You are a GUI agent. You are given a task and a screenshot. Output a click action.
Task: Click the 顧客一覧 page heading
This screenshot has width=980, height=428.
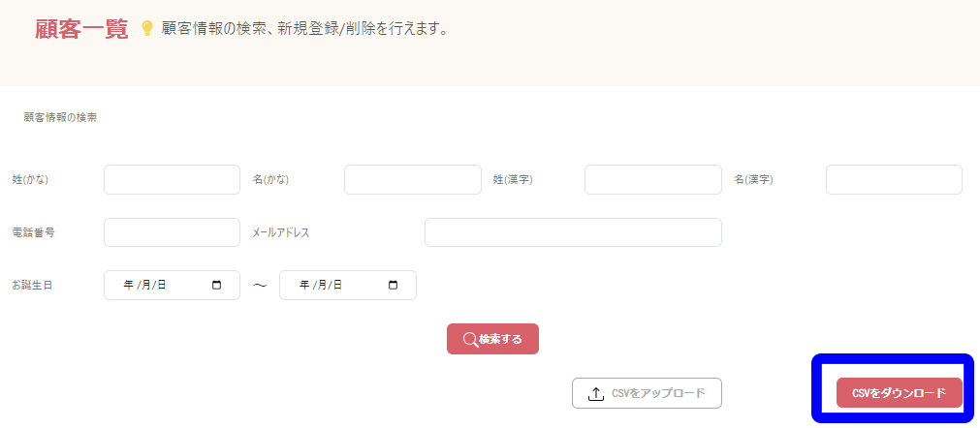(x=81, y=29)
